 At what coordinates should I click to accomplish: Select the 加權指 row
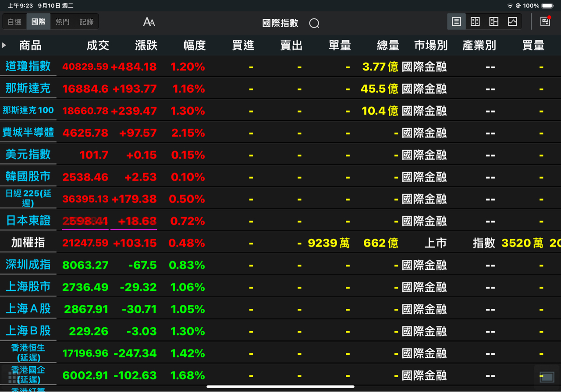(28, 243)
